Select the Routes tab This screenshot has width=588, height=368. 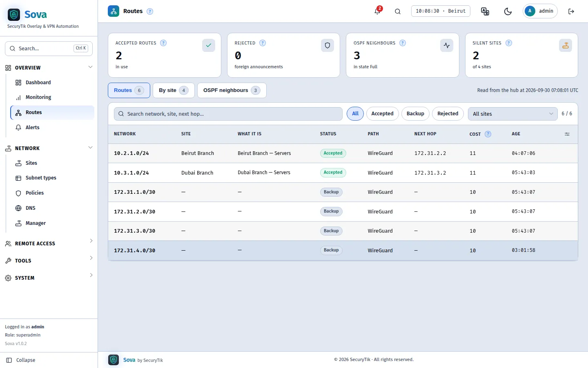coord(129,90)
